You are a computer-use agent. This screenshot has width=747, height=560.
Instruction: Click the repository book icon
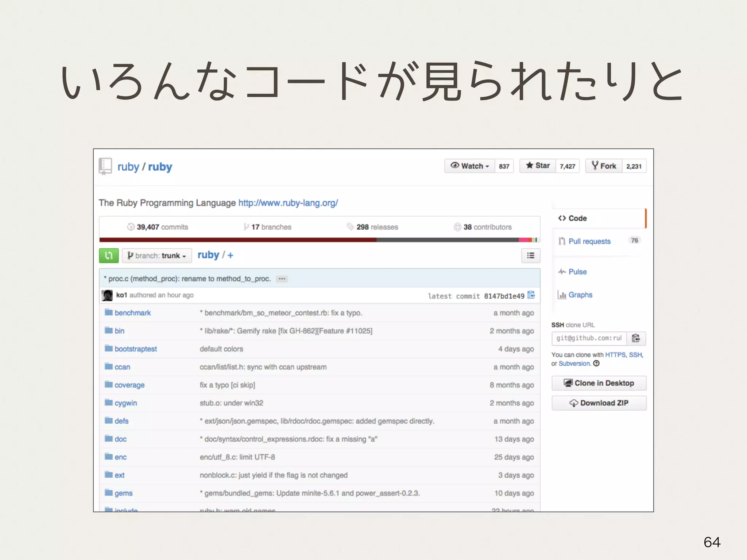click(x=105, y=166)
